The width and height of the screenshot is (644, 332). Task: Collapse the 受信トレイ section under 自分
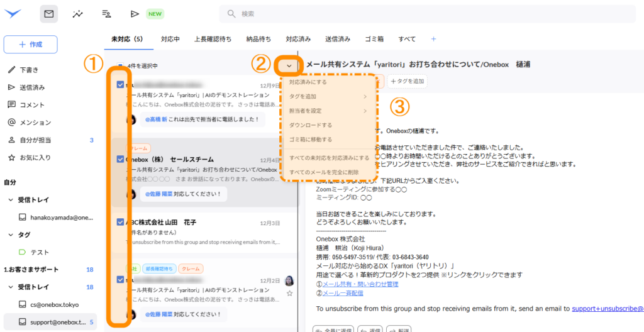pos(11,200)
